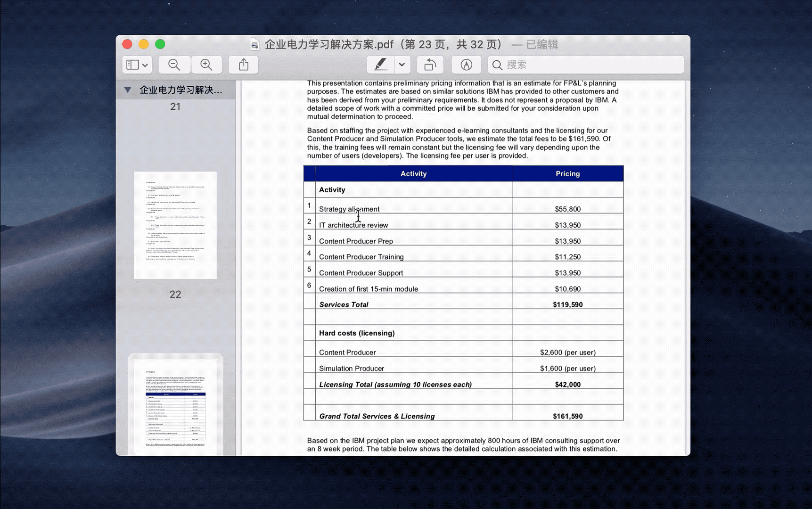Toggle the highlight pen tool
Viewport: 812px width, 509px height.
pos(380,65)
